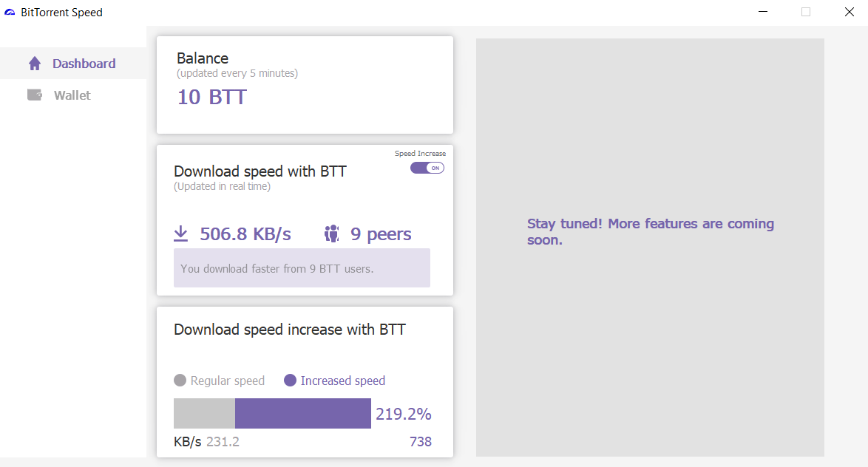Click the 219.2% speed increase value
This screenshot has height=467, width=868.
coord(404,414)
